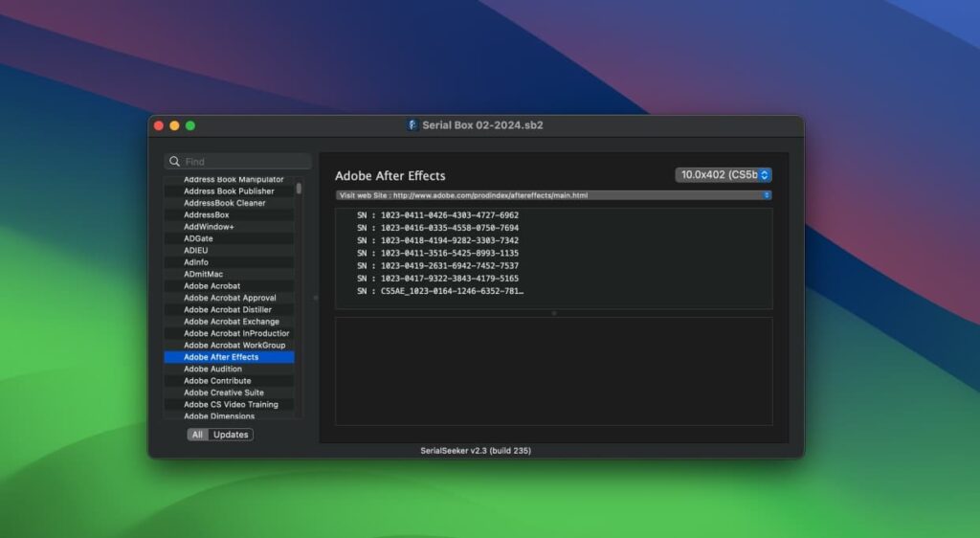Select Adobe Acrobat InProduction entry
980x538 pixels.
coord(229,334)
